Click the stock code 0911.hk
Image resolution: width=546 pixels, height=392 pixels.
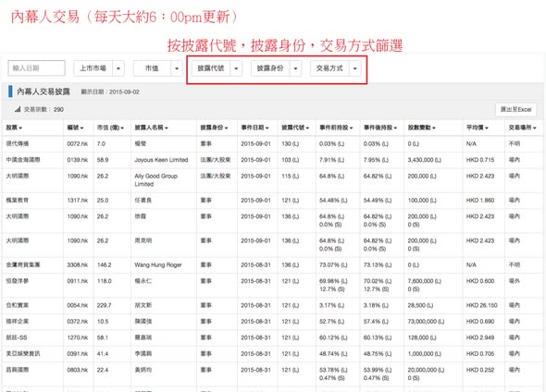(78, 281)
